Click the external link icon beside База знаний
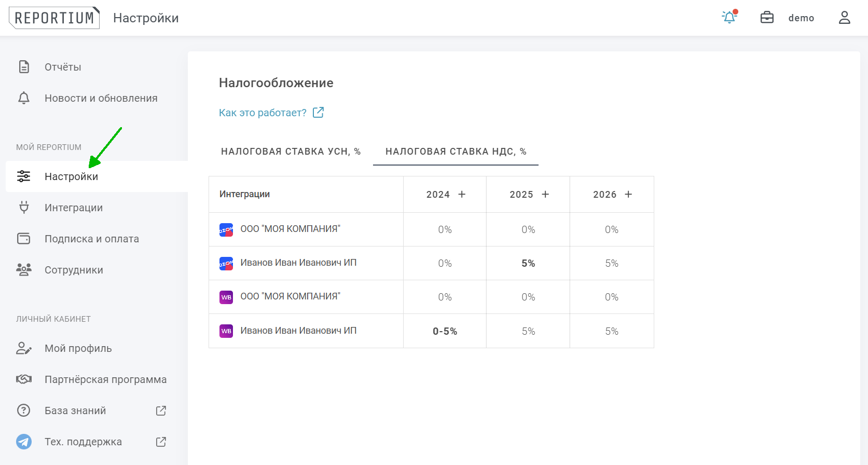 pyautogui.click(x=161, y=411)
